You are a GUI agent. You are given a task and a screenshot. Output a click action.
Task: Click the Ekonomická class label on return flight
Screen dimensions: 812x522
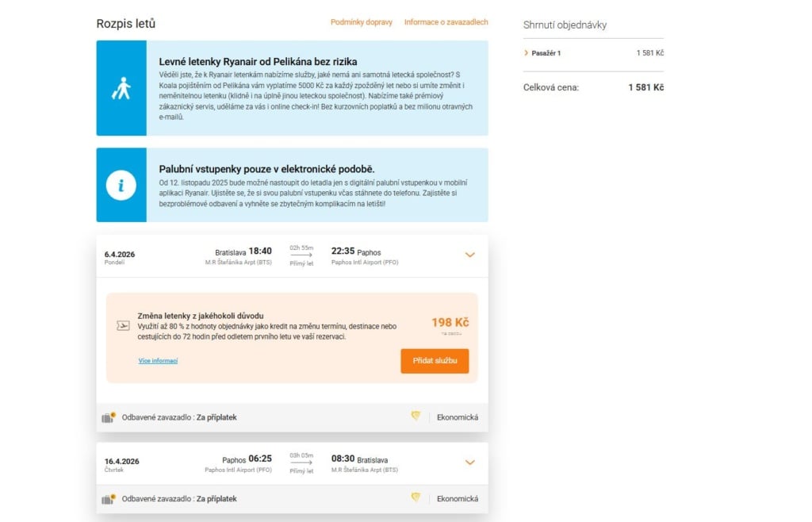[458, 499]
